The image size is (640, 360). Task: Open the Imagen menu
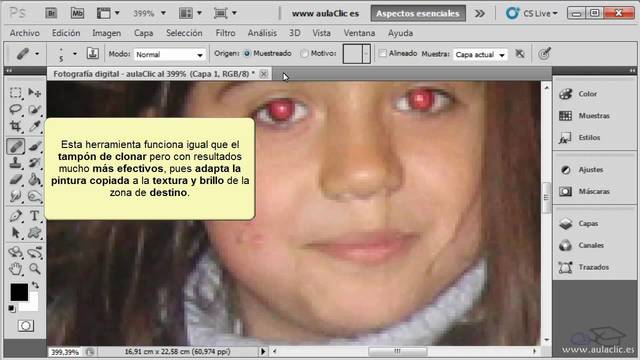coord(106,33)
